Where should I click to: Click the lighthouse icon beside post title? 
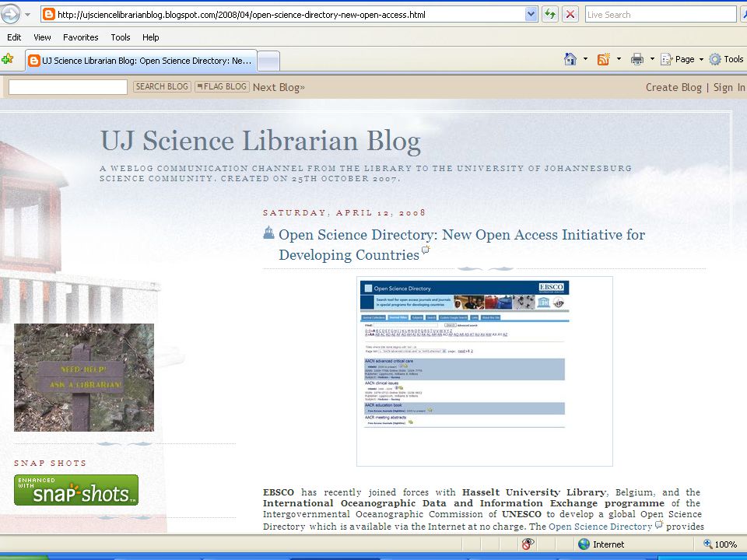pyautogui.click(x=268, y=233)
